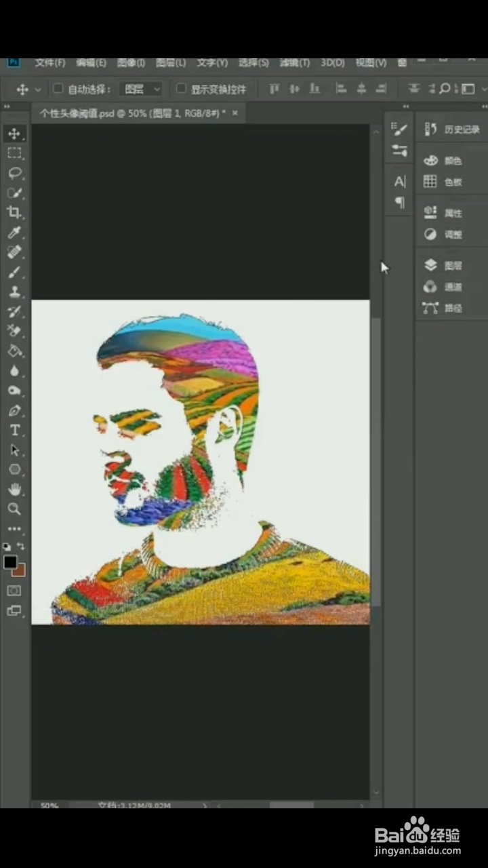Select the Blur tool
Image resolution: width=488 pixels, height=868 pixels.
(x=14, y=371)
